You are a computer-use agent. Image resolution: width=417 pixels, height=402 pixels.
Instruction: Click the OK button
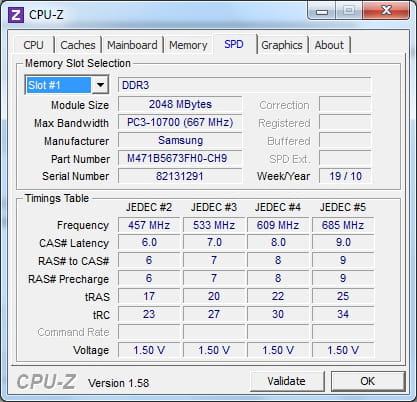(x=368, y=381)
